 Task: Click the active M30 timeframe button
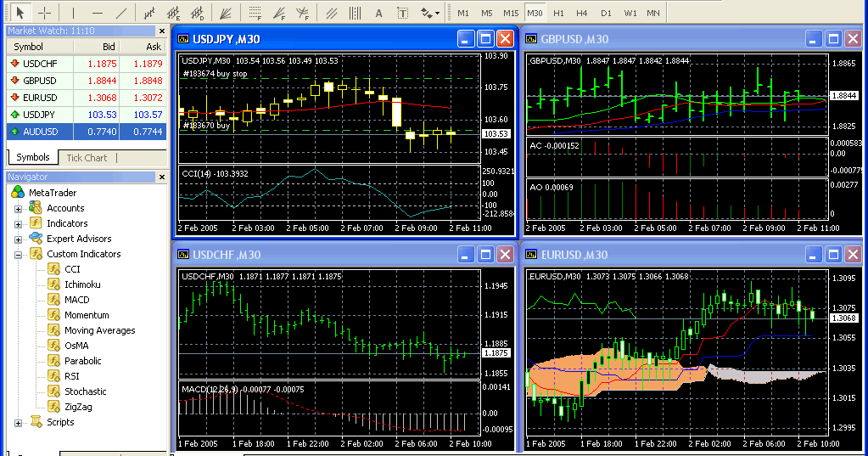535,13
